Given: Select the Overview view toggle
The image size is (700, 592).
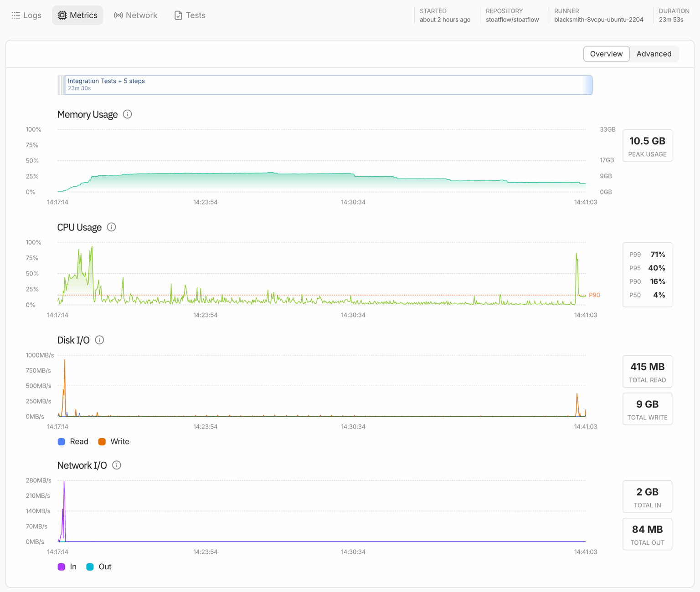Looking at the screenshot, I should click(x=606, y=54).
